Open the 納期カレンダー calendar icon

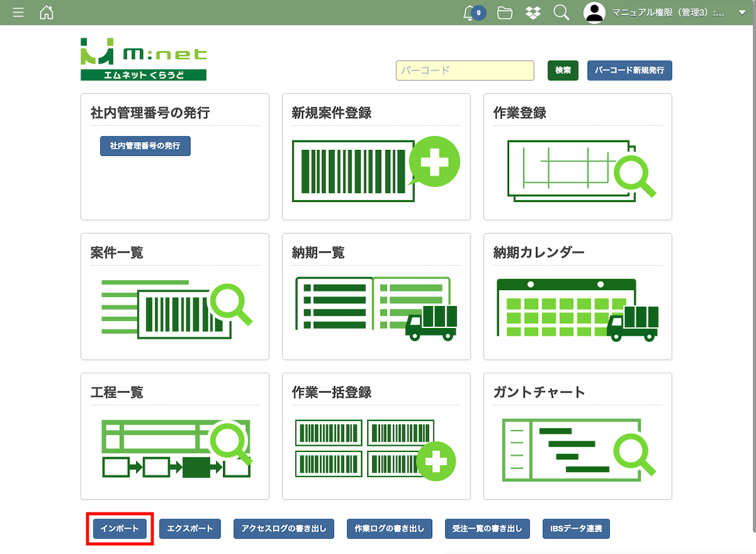click(x=577, y=309)
